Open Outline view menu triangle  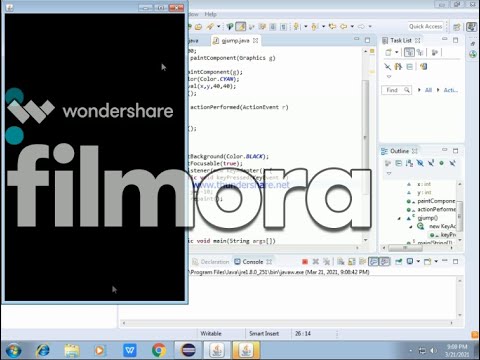[x=388, y=174]
